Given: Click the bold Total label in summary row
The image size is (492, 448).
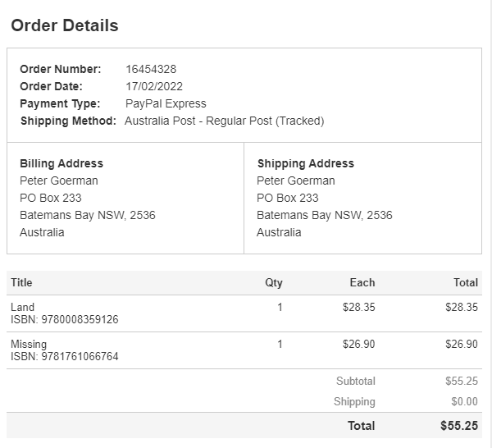Looking at the screenshot, I should click(x=361, y=425).
